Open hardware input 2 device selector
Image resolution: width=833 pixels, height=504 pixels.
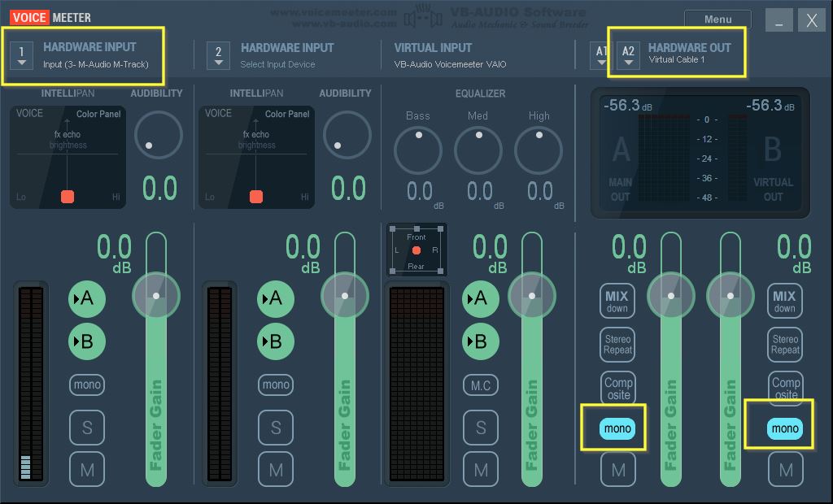[218, 55]
